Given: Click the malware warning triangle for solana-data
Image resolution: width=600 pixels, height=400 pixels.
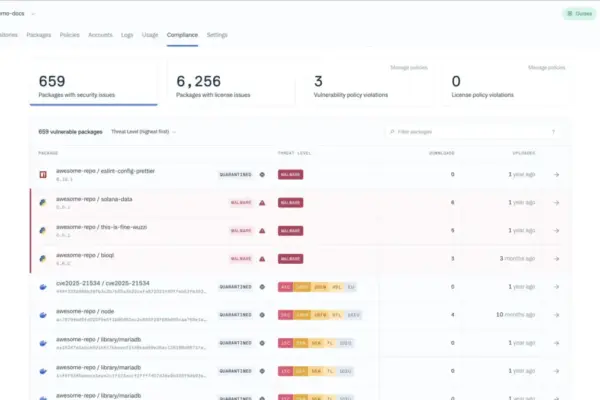Looking at the screenshot, I should point(262,202).
